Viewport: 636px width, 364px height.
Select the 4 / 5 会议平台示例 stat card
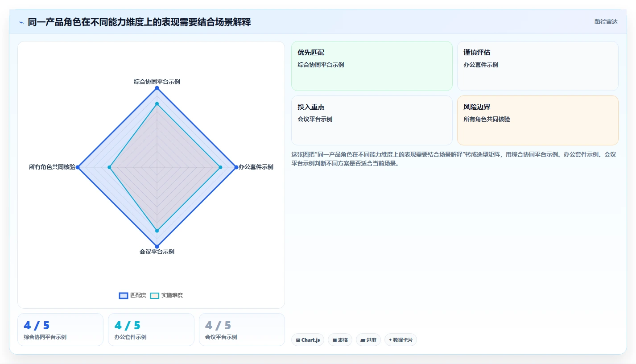pos(242,330)
